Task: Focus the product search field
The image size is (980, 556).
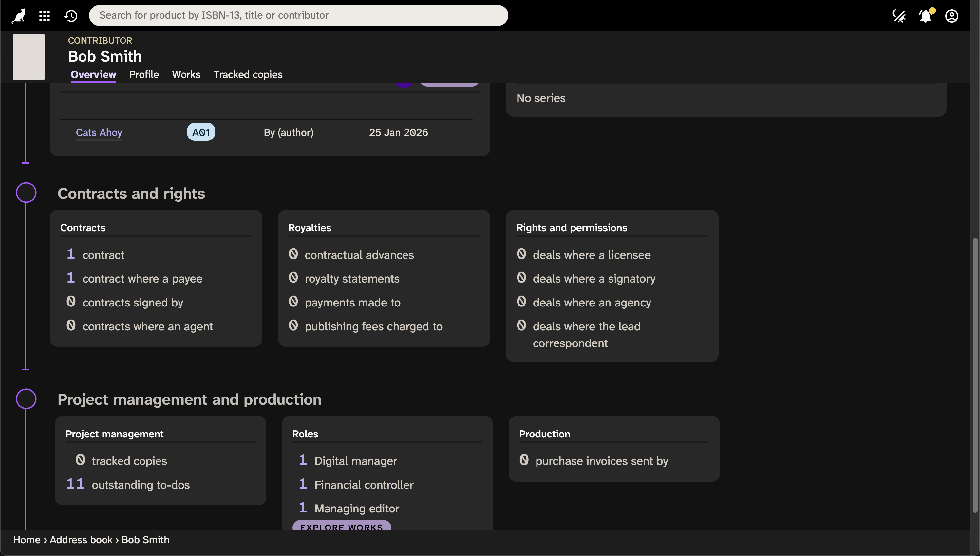Action: 298,15
